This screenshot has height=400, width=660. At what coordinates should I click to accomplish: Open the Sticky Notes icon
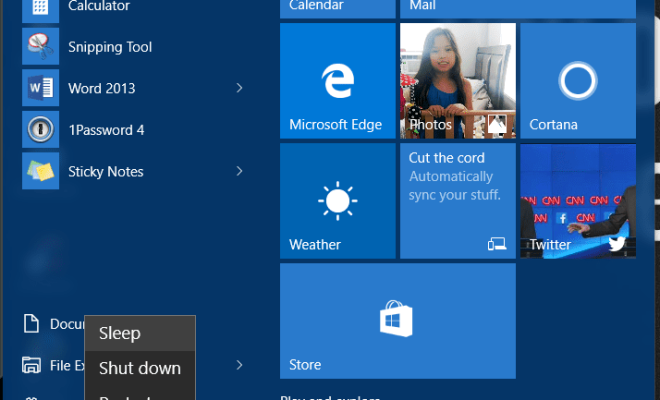40,171
